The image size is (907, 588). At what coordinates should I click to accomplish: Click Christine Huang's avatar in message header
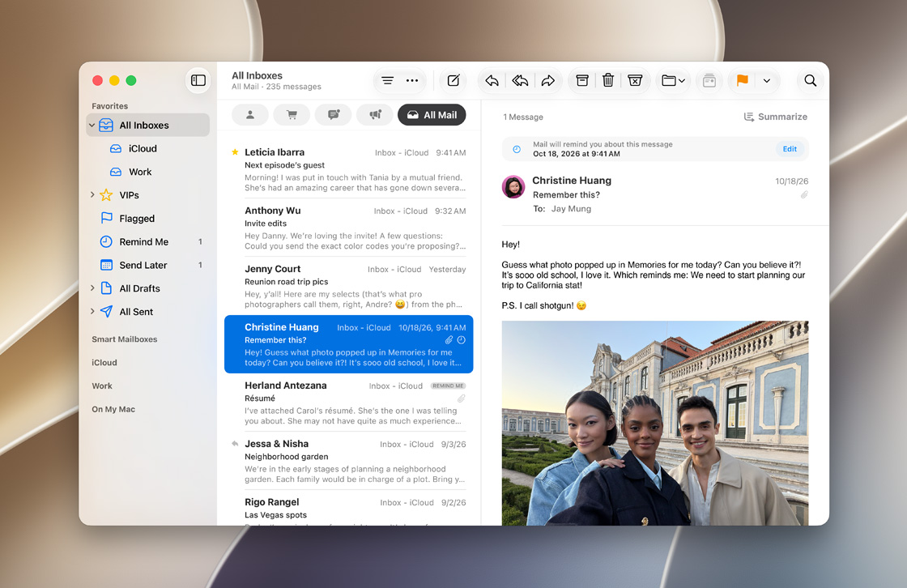[x=513, y=187]
